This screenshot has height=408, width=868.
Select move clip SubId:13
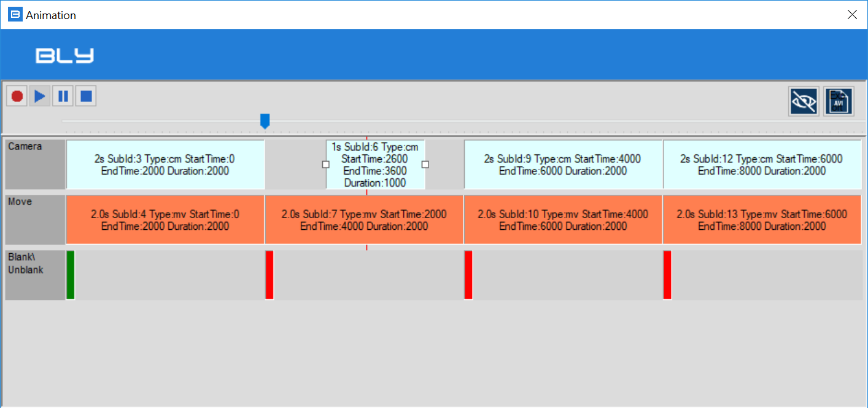[762, 220]
